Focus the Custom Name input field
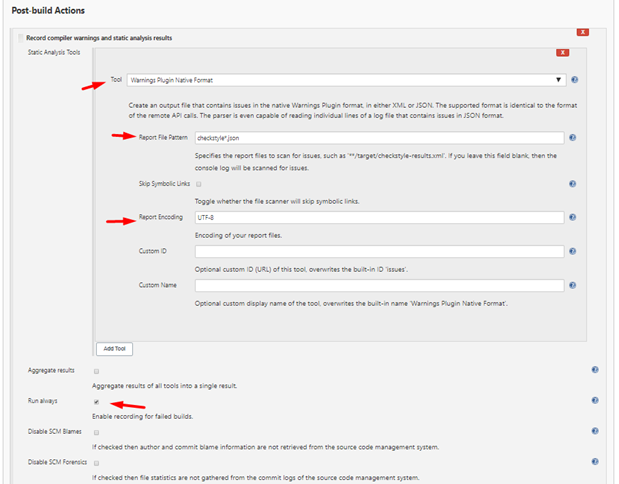Screen dimensions: 619x484 (379, 285)
